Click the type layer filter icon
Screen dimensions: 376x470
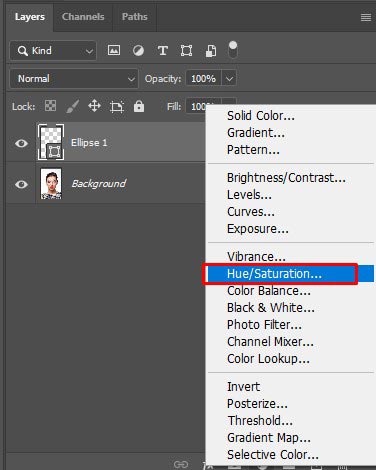click(163, 51)
